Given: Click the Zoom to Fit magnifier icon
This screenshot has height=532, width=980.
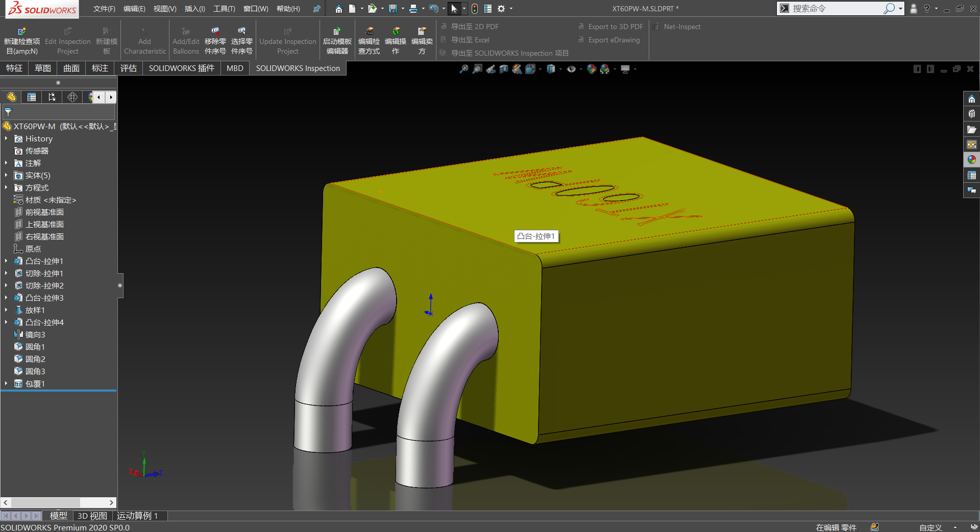Looking at the screenshot, I should (464, 69).
